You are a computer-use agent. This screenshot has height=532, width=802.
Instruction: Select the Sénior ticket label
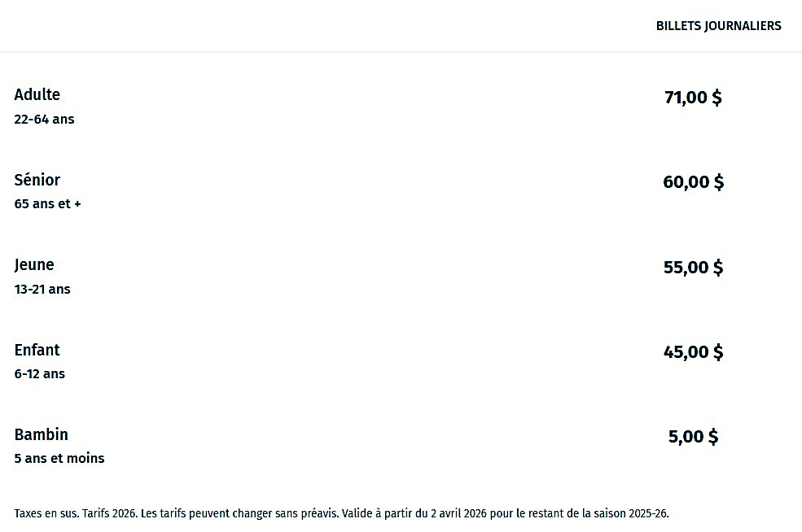click(37, 180)
